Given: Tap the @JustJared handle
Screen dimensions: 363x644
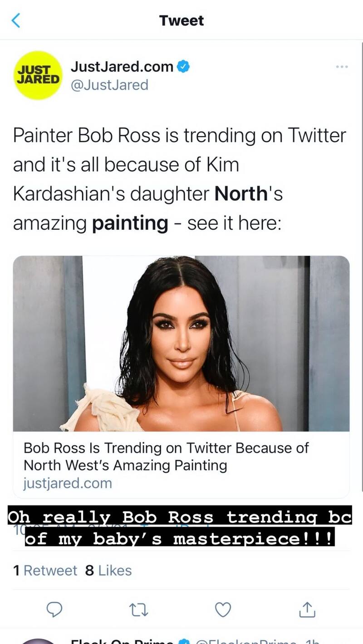Looking at the screenshot, I should pyautogui.click(x=109, y=85).
